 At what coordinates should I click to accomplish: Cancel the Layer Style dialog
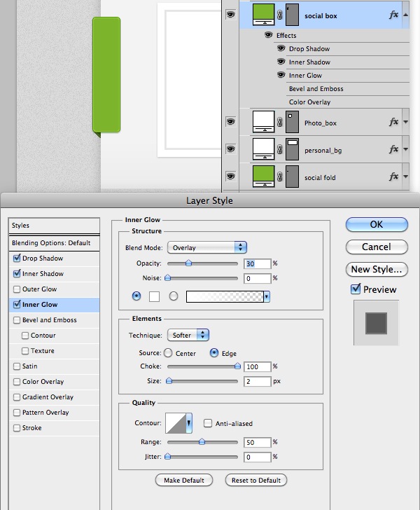click(377, 247)
